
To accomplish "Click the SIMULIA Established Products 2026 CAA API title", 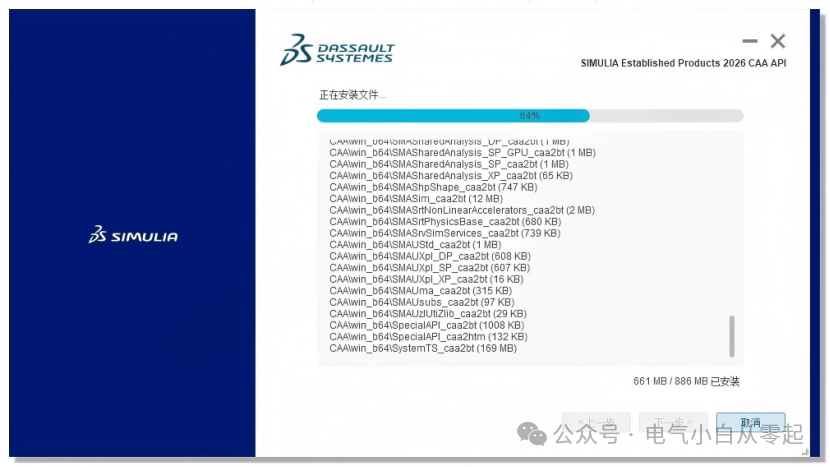I will 683,63.
